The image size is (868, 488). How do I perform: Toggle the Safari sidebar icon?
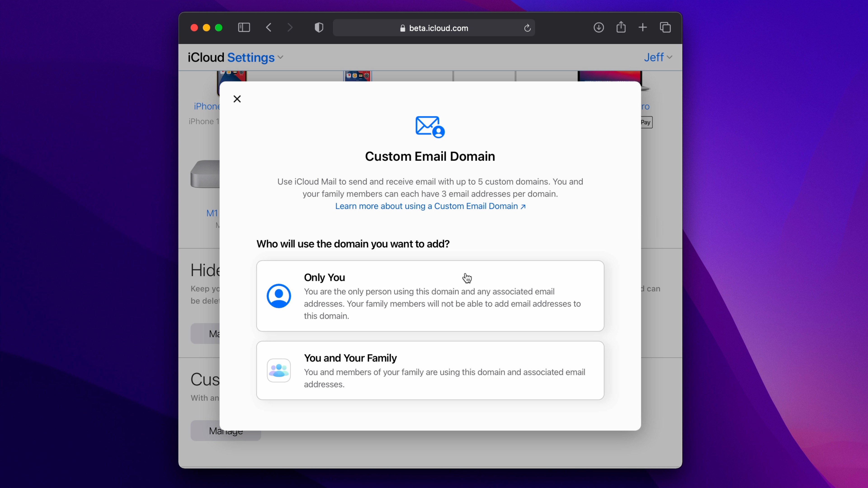[x=244, y=28]
